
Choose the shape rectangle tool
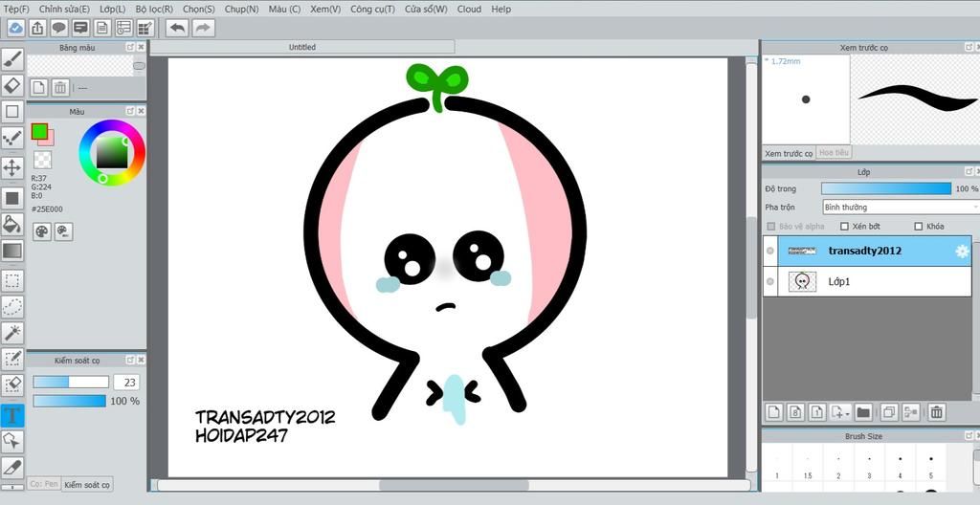coord(12,112)
